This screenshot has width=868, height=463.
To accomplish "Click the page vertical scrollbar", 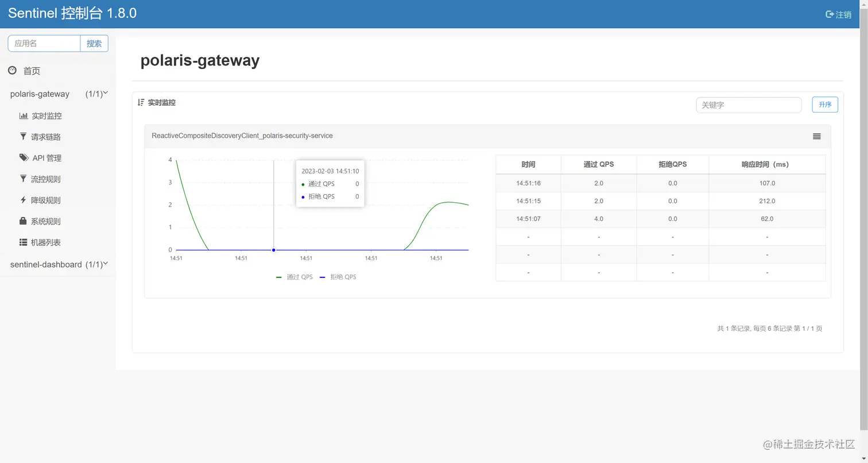I will pyautogui.click(x=863, y=218).
